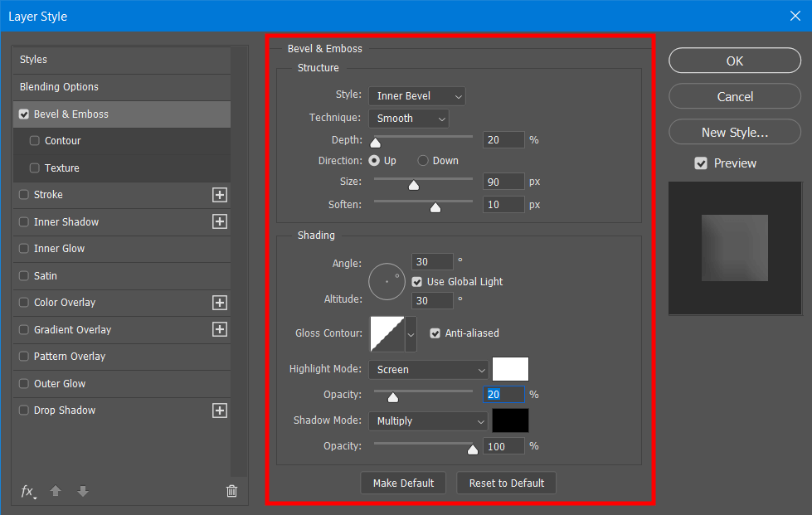This screenshot has width=812, height=515.
Task: Click the highlight Opacity field showing 20
Action: (503, 395)
